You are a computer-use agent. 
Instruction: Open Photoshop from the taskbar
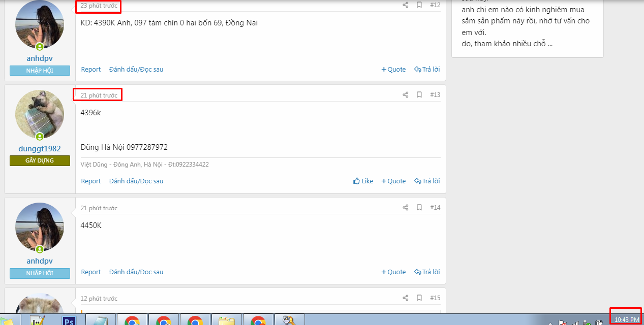(69, 320)
